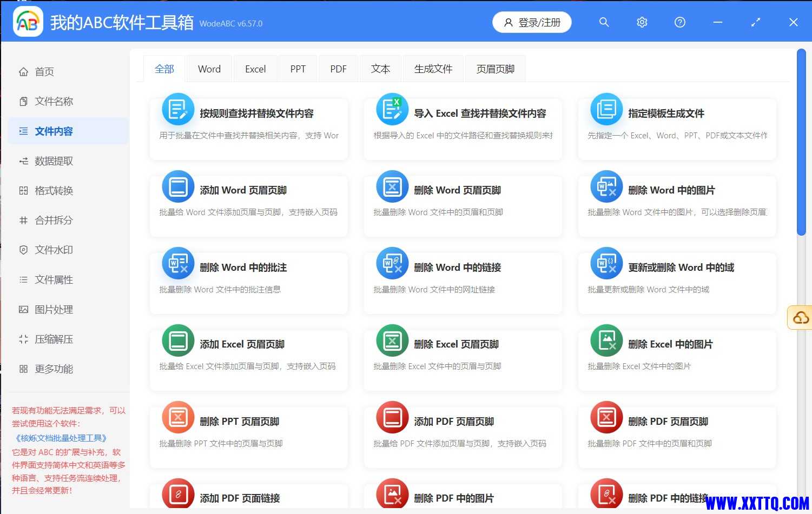Open the 添加 Excel 页眉页脚 icon

[178, 341]
